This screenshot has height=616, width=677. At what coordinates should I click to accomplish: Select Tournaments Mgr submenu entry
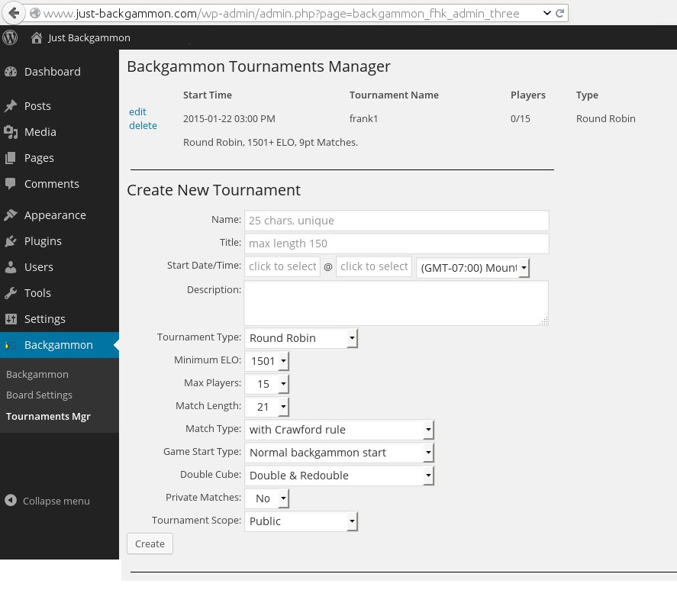(48, 416)
